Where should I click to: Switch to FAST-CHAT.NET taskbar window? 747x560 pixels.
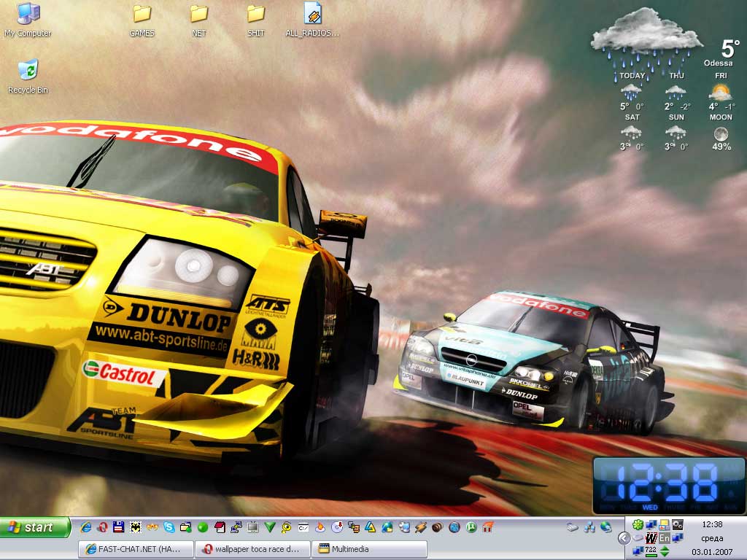click(x=136, y=549)
